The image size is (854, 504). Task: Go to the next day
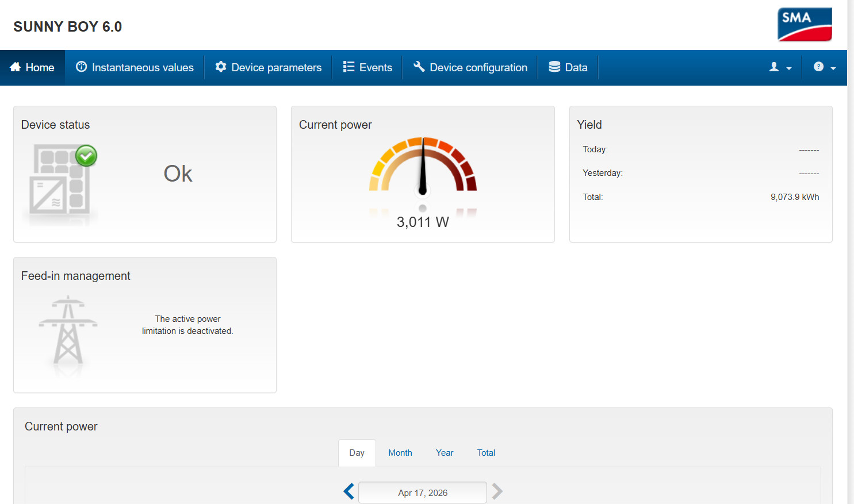(497, 492)
